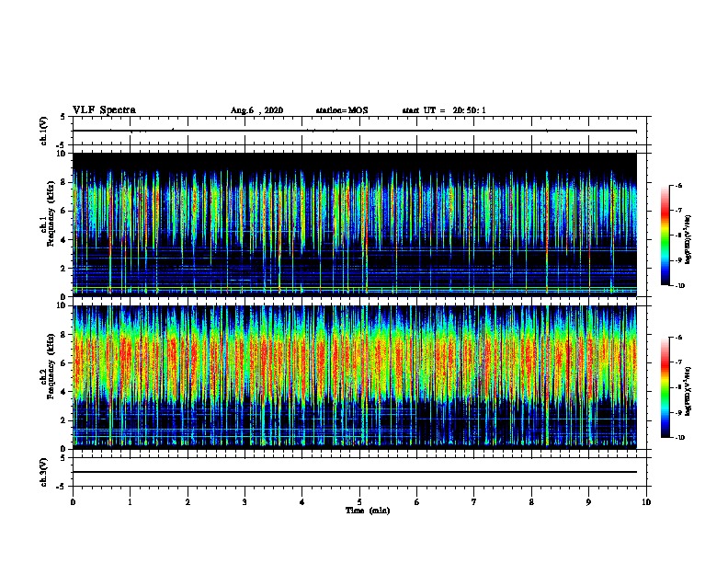Viewport: 728px width, 563px height.
Task: Click the ch.2 spectrogram panel
Action: tap(355, 377)
